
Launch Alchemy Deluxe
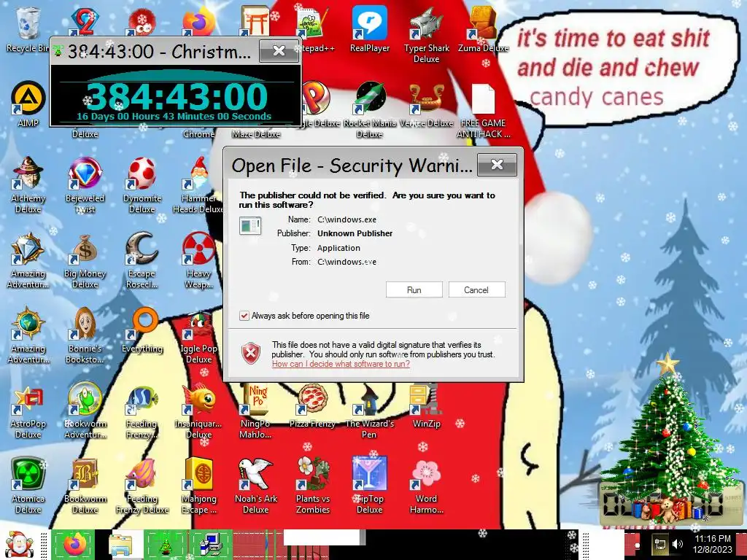click(28, 185)
